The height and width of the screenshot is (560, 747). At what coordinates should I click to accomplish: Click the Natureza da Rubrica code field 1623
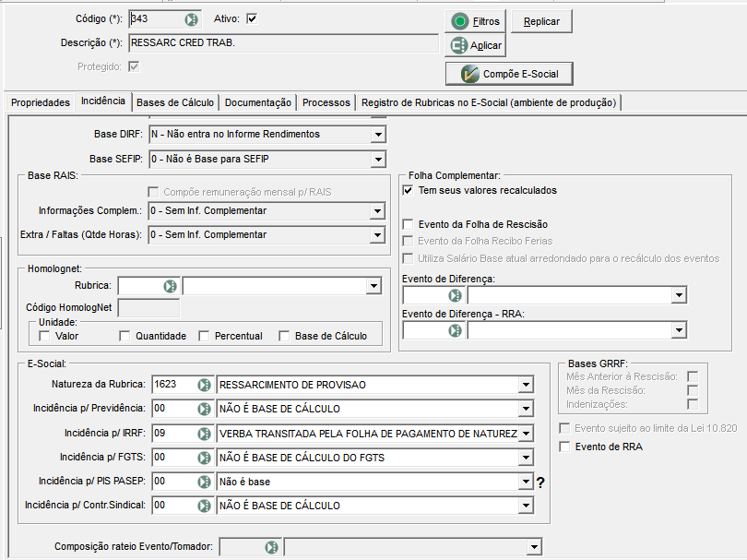click(175, 385)
